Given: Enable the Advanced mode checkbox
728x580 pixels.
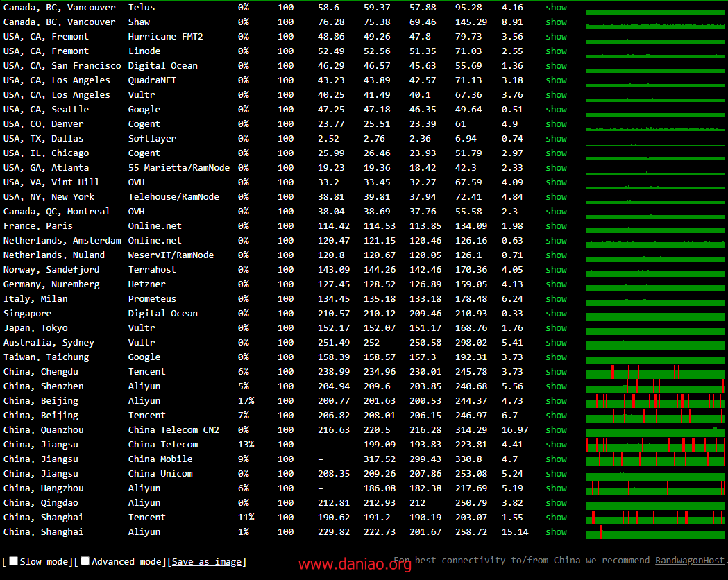Looking at the screenshot, I should coord(85,561).
